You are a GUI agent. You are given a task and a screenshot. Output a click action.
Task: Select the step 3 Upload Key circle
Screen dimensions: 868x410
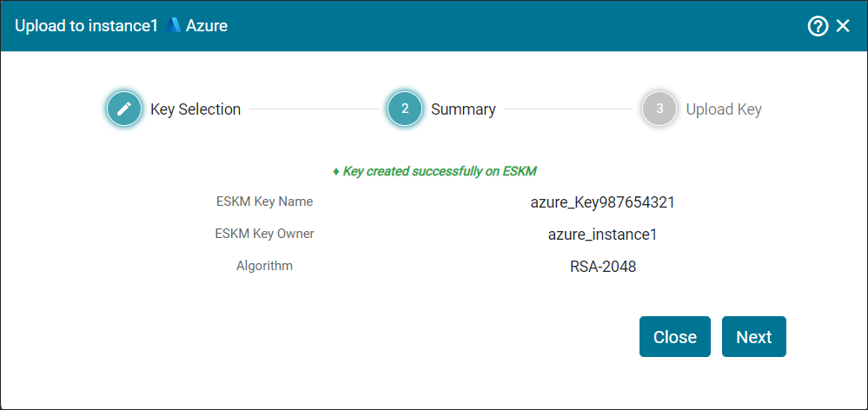[x=659, y=109]
